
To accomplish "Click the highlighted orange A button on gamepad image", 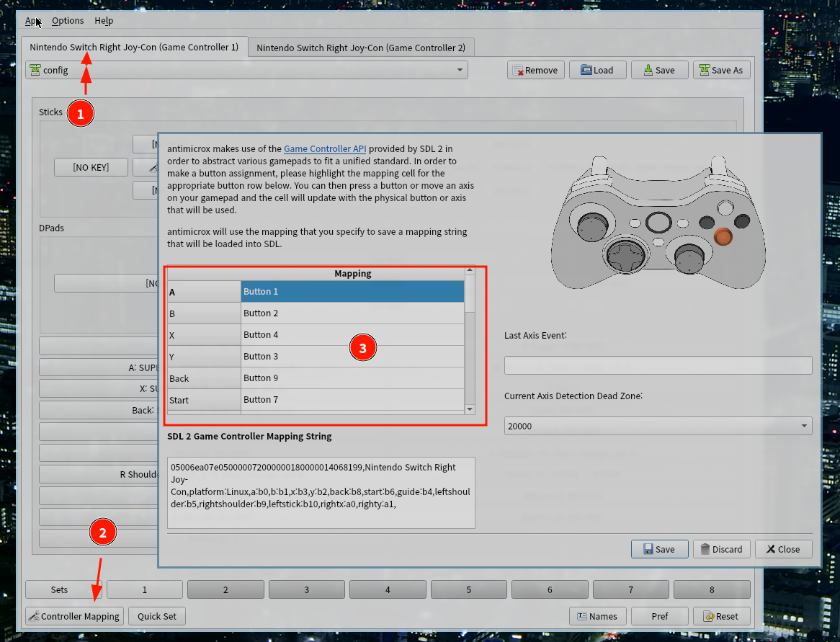I will pyautogui.click(x=723, y=236).
